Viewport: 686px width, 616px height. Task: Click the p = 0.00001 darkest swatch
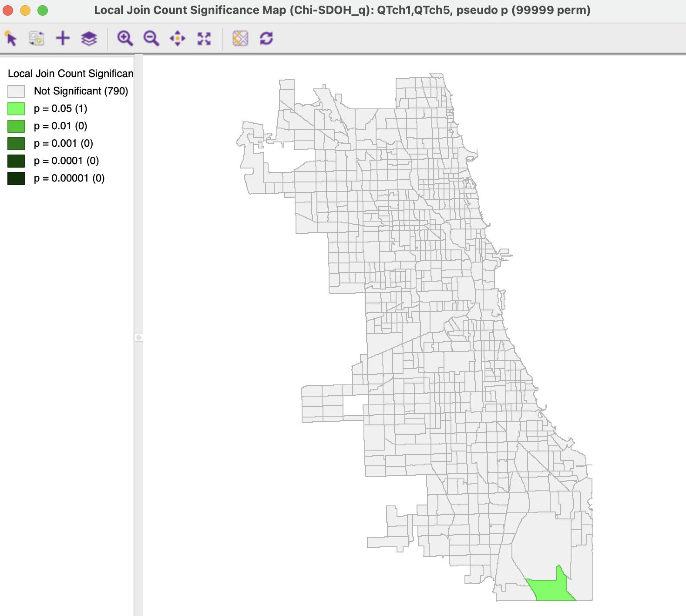[x=16, y=178]
